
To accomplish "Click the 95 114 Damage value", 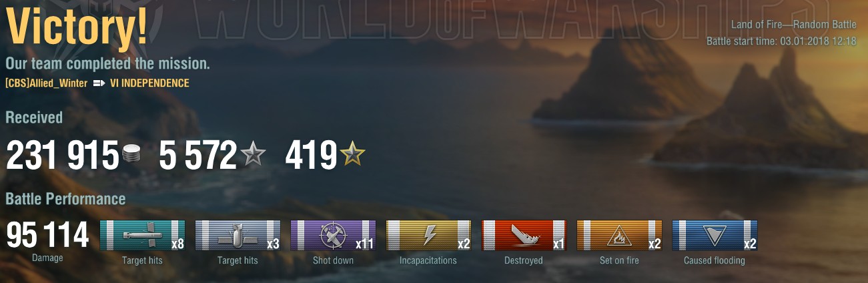I will 47,235.
